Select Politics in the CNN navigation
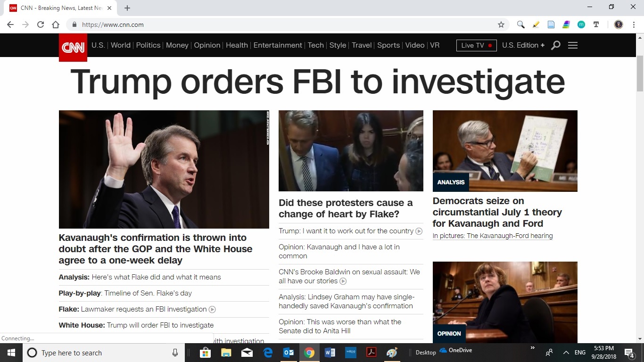This screenshot has width=644, height=362. (x=148, y=45)
